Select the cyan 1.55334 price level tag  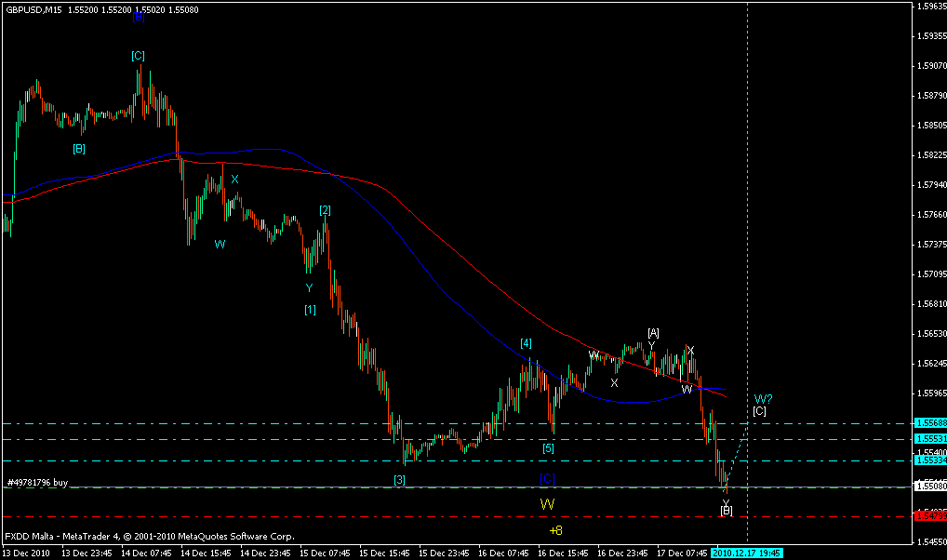929,460
